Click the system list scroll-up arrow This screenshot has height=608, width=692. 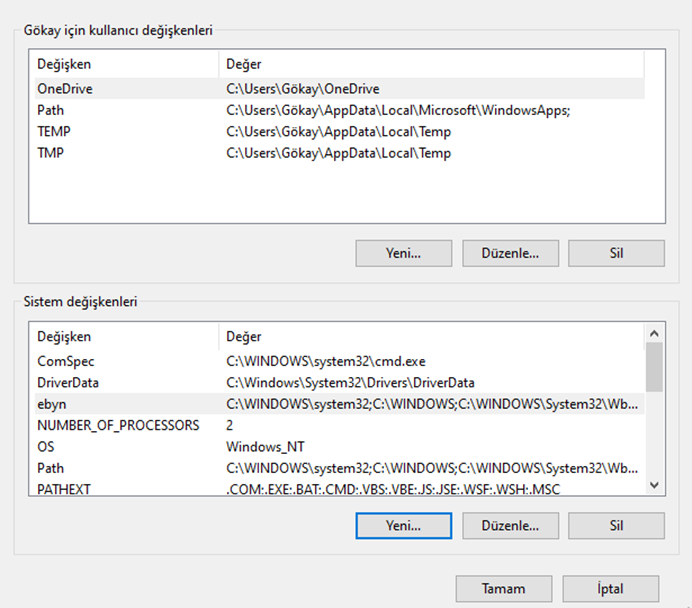(654, 334)
